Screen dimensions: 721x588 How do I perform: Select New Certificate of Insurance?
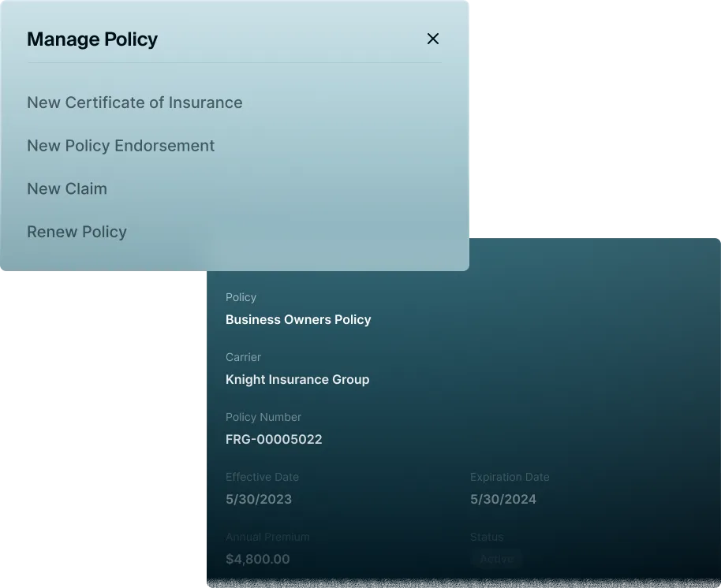(134, 102)
